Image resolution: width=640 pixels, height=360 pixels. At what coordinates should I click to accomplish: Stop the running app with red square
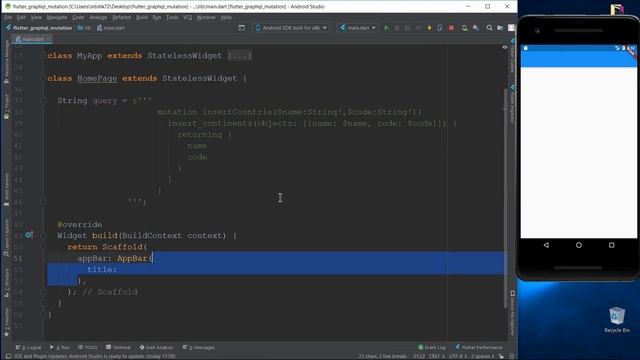451,28
